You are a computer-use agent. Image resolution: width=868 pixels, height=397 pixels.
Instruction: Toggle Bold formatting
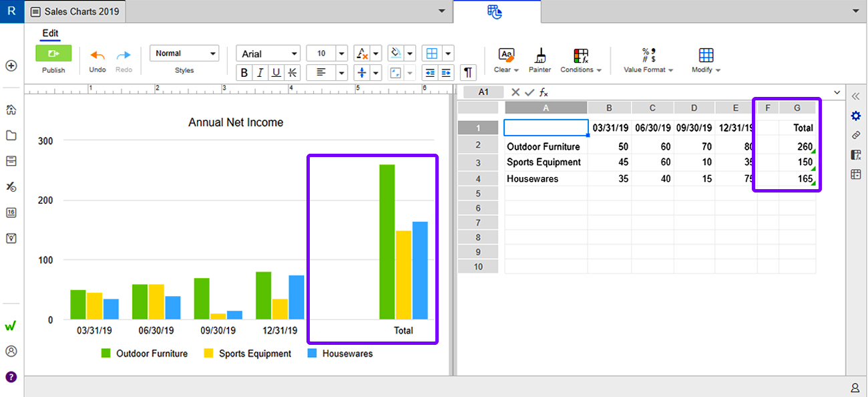(244, 73)
